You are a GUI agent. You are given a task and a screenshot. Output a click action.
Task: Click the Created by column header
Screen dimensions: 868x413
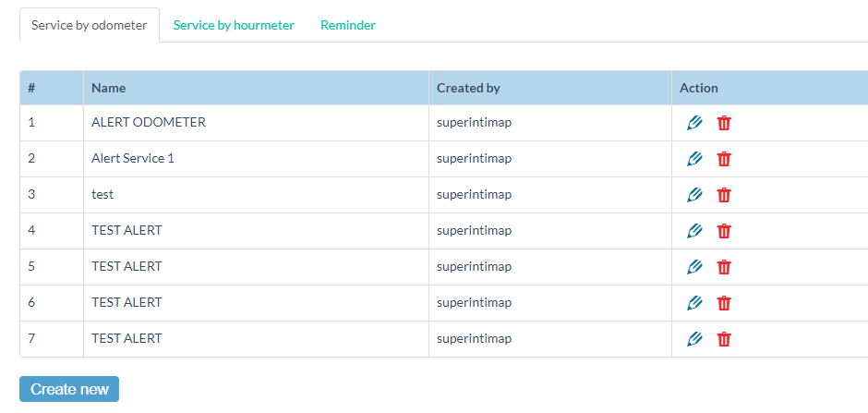click(468, 88)
